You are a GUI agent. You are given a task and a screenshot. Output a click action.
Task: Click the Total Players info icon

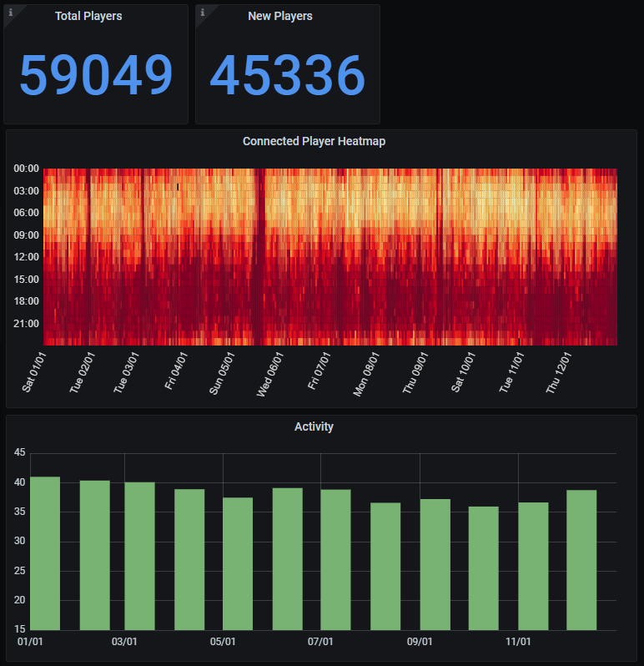pyautogui.click(x=11, y=12)
